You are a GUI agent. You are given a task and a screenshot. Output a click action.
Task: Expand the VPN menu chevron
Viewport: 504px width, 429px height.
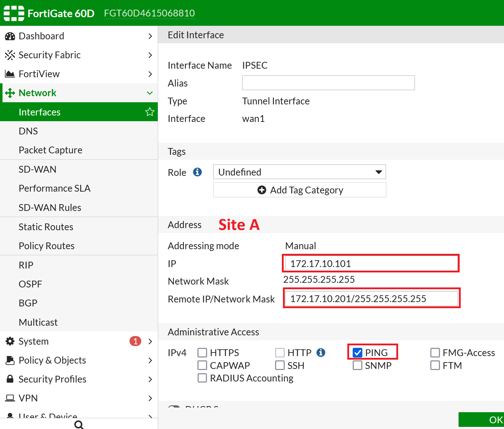click(x=150, y=398)
